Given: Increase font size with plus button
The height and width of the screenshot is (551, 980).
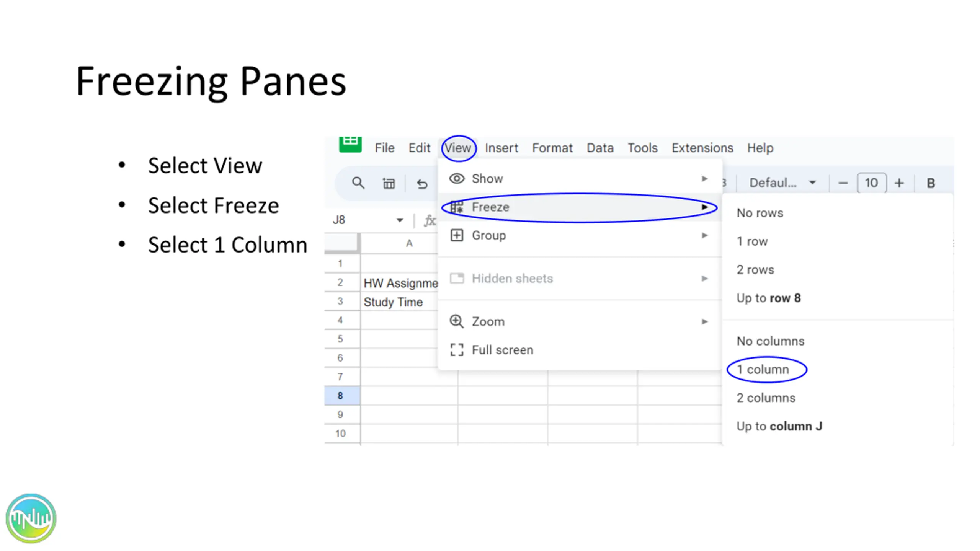Looking at the screenshot, I should [x=899, y=183].
